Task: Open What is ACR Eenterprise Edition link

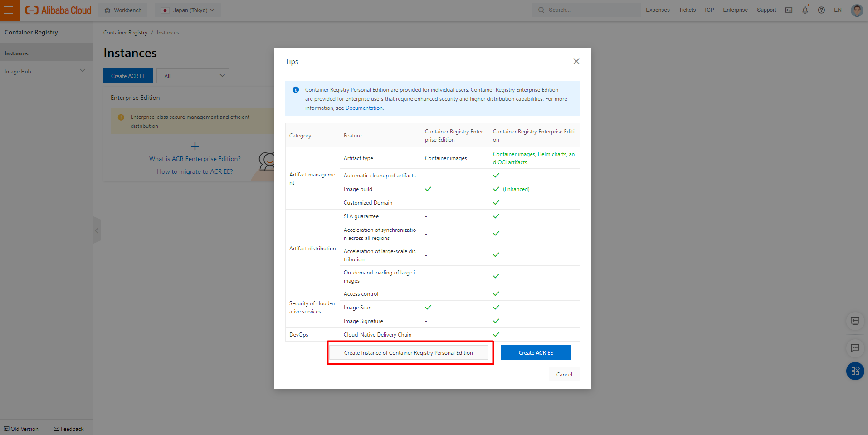Action: tap(195, 159)
